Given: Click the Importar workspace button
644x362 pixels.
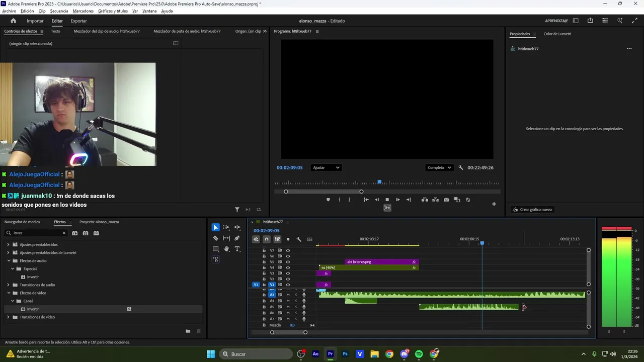Looking at the screenshot, I should tap(35, 21).
